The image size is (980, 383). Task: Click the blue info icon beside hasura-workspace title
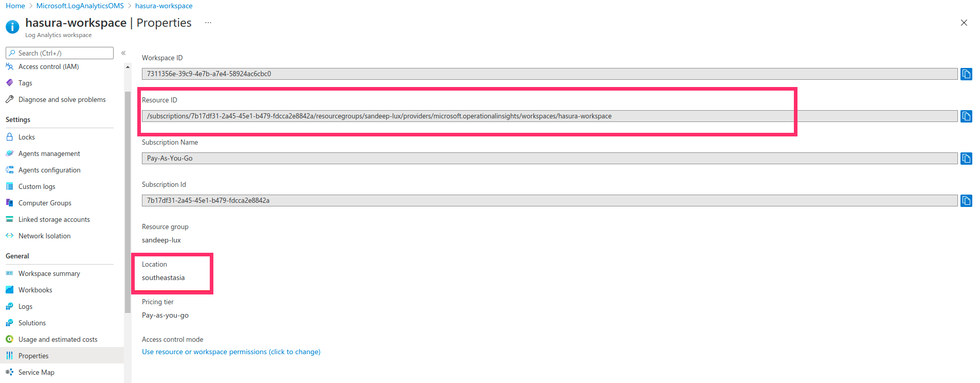pyautogui.click(x=12, y=27)
